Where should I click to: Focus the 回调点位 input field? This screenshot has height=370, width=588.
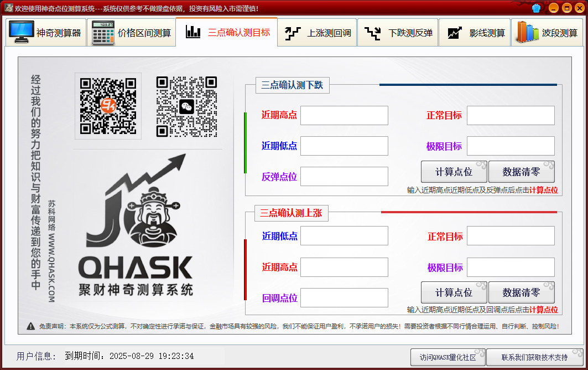344,298
